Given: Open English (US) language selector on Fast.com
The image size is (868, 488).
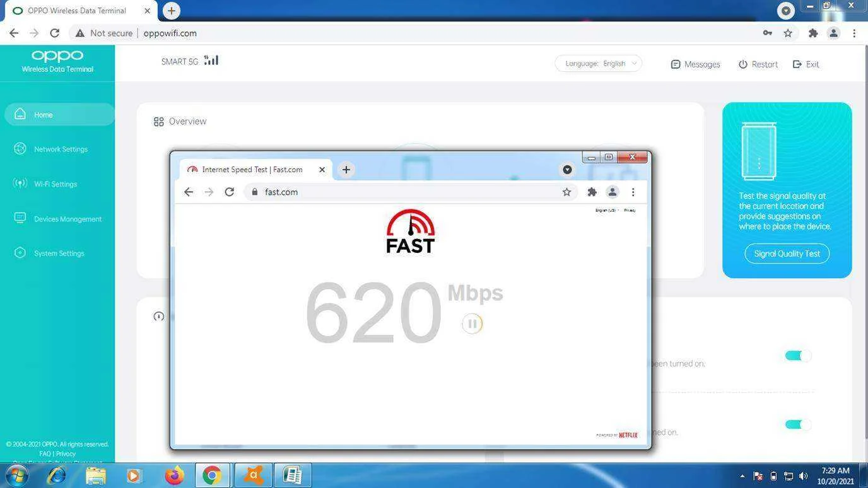Looking at the screenshot, I should (x=607, y=210).
